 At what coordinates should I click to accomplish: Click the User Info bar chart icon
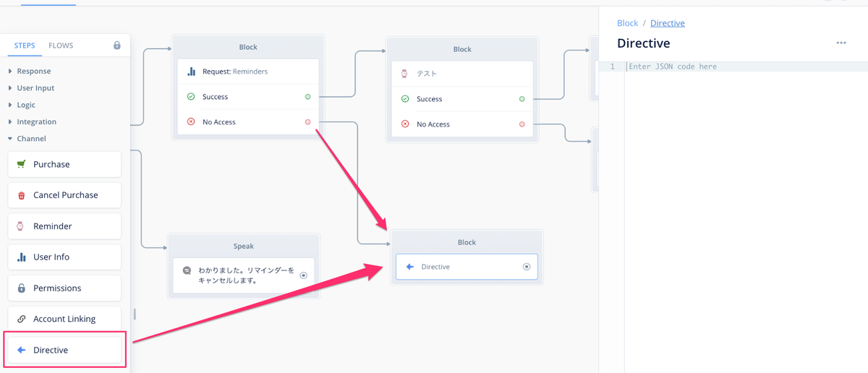pyautogui.click(x=21, y=257)
